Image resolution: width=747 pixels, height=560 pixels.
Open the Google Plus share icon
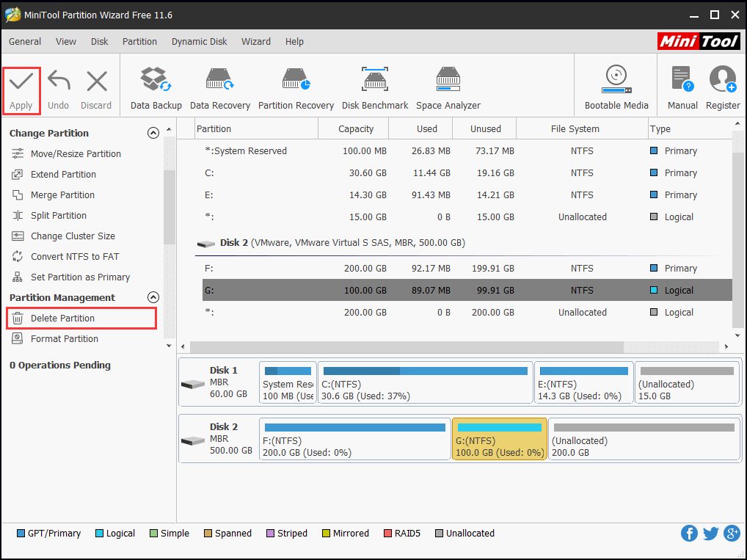pyautogui.click(x=732, y=534)
